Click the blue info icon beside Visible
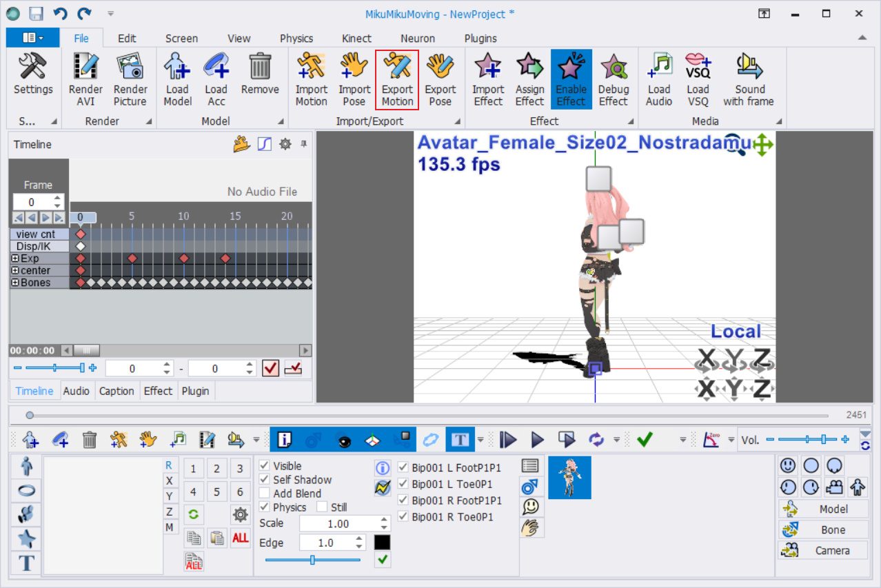 point(383,468)
